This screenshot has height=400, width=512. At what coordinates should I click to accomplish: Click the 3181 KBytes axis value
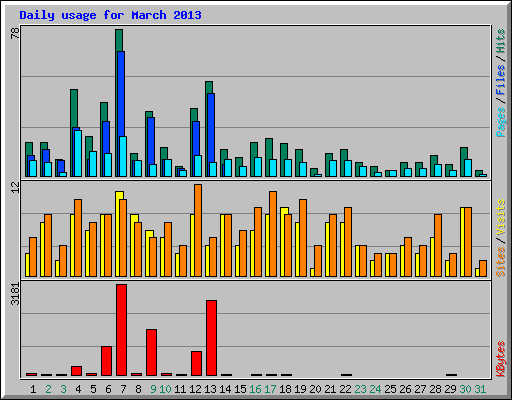tap(15, 294)
